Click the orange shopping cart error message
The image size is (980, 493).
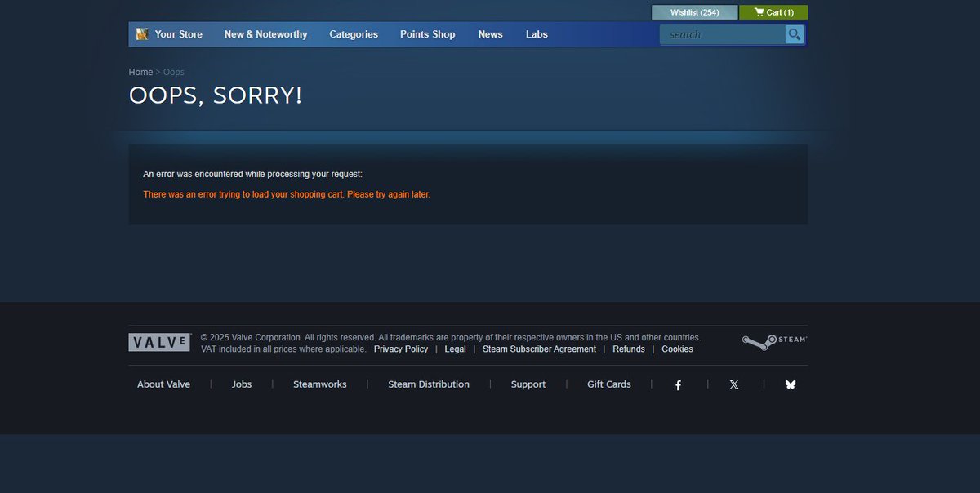coord(287,194)
